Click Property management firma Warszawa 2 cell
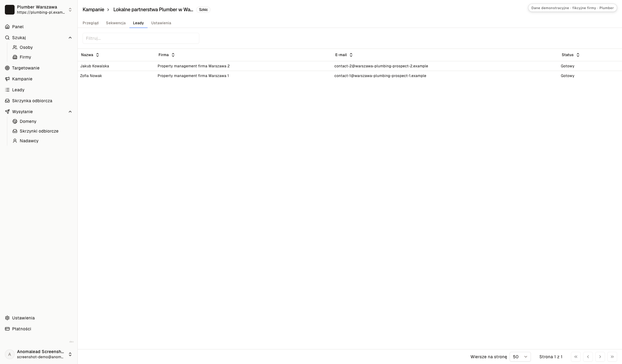The height and width of the screenshot is (364, 622). [x=193, y=66]
